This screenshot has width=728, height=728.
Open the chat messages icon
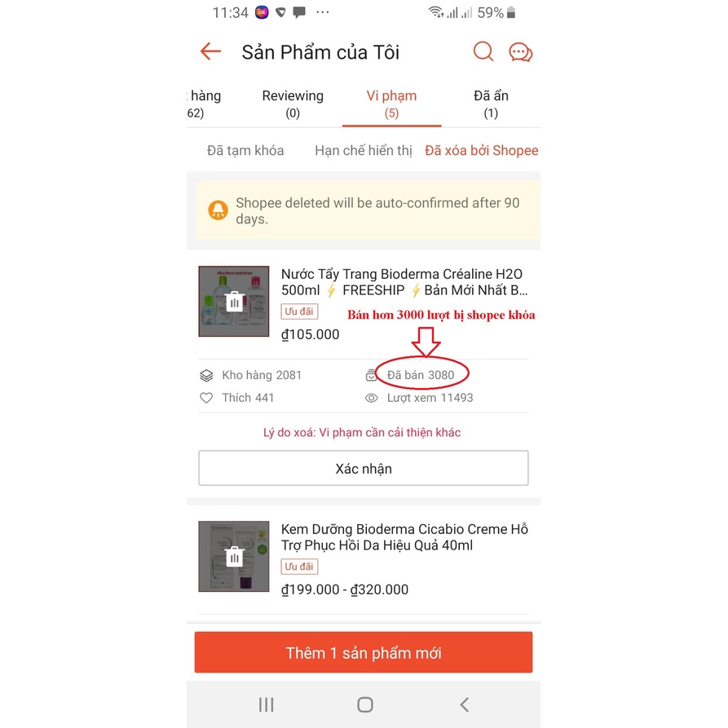(x=520, y=52)
